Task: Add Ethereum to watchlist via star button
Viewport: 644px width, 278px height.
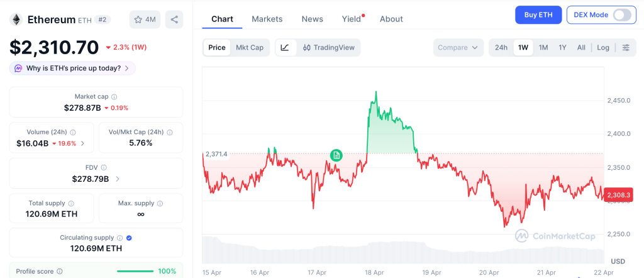Action: tap(145, 19)
